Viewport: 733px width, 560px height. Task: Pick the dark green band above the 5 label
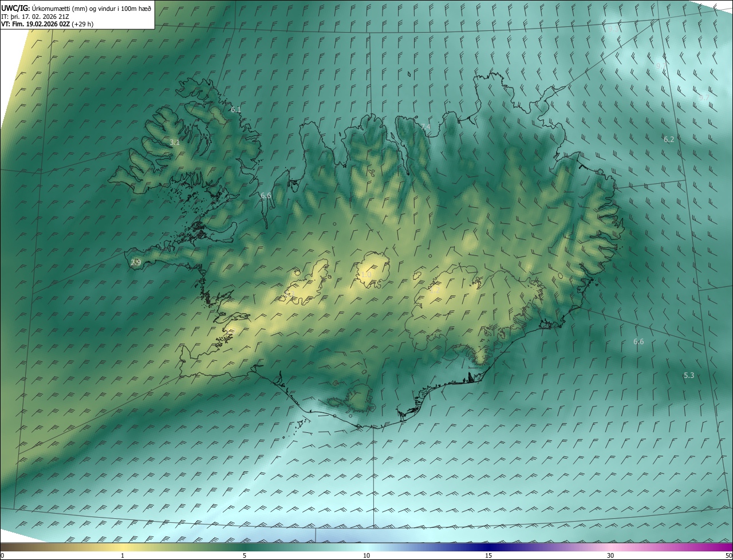tap(245, 547)
